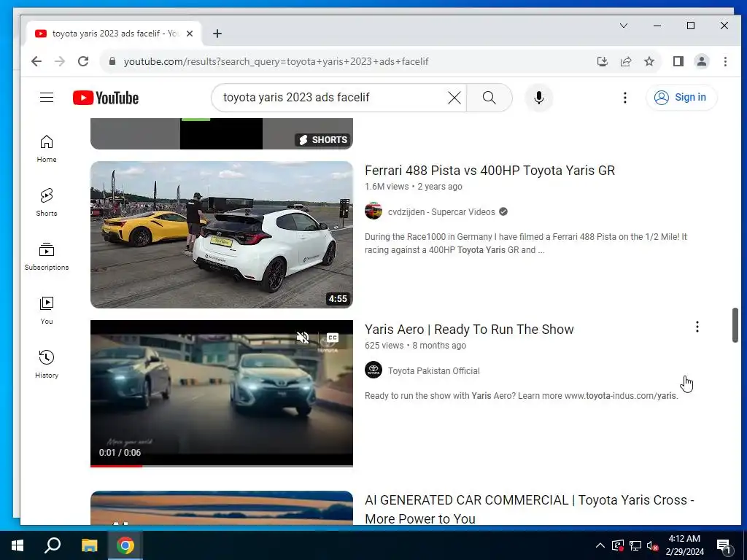Image resolution: width=747 pixels, height=560 pixels.
Task: Open the Shorts video thumbnail
Action: [x=222, y=134]
